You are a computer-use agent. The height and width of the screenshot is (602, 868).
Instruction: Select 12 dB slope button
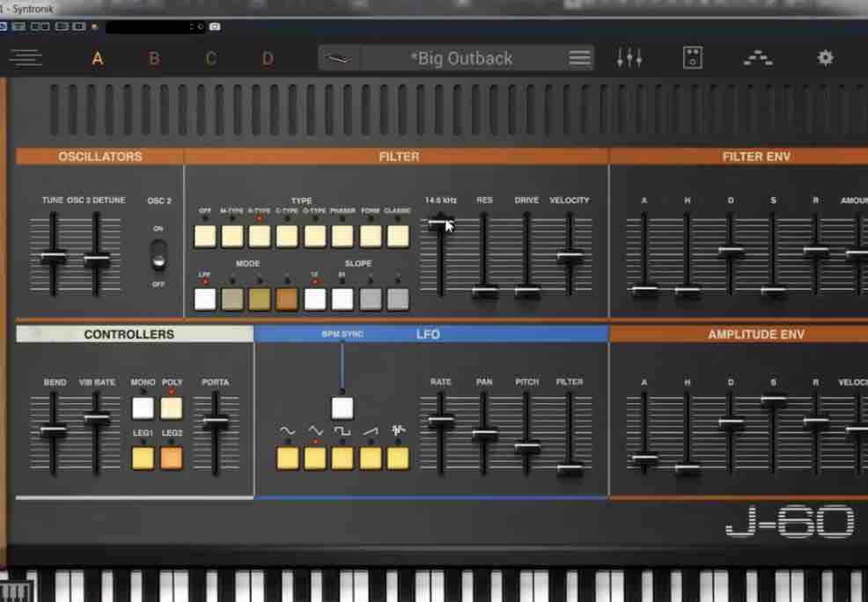point(314,298)
